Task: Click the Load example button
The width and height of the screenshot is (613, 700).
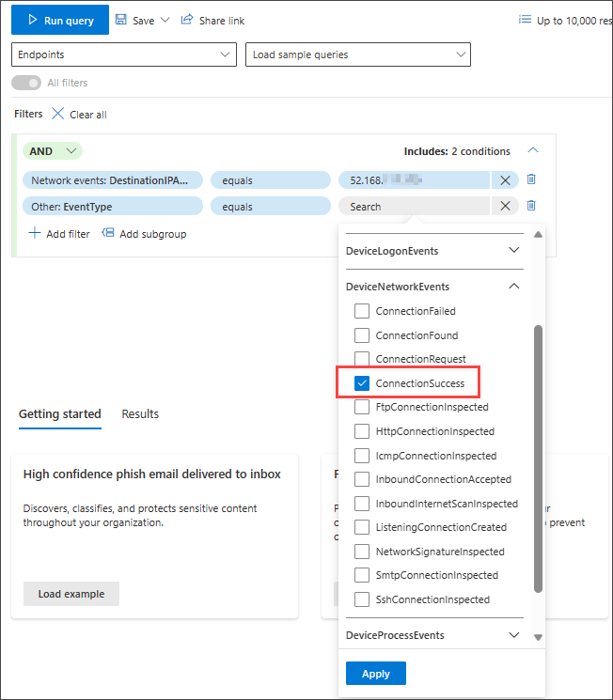Action: (71, 594)
